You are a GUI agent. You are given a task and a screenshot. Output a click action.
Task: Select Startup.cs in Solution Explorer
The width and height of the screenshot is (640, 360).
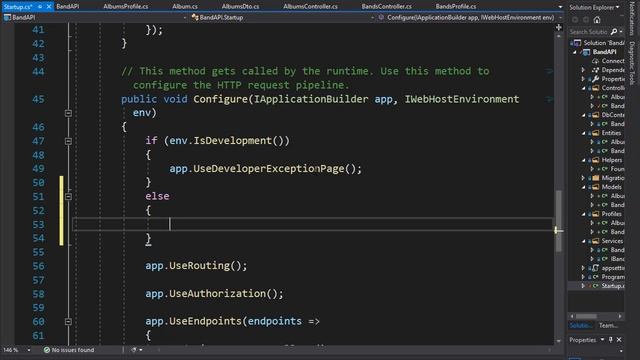pos(613,286)
